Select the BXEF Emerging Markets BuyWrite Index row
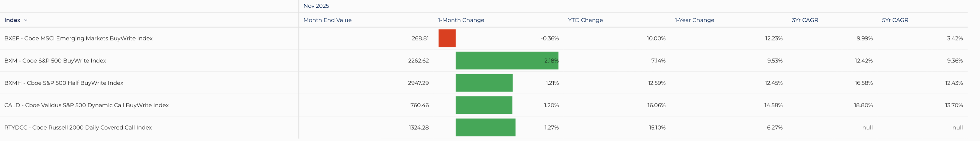 pyautogui.click(x=78, y=38)
